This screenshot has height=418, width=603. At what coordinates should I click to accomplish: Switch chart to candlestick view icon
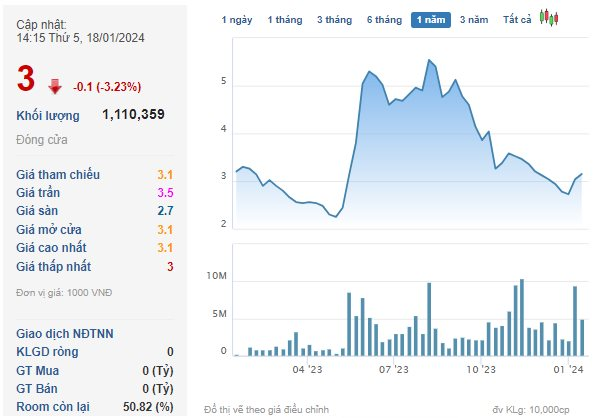coord(548,18)
